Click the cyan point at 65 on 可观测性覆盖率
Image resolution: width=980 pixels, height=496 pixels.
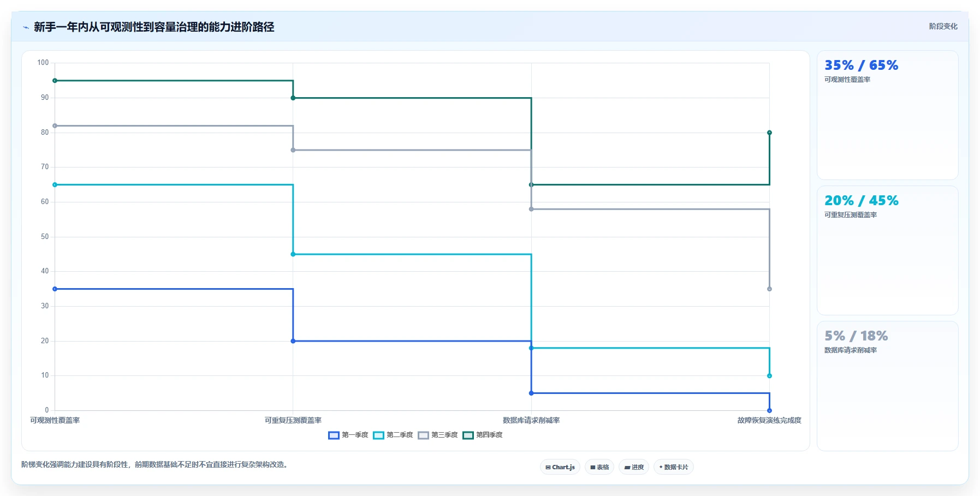tap(55, 185)
